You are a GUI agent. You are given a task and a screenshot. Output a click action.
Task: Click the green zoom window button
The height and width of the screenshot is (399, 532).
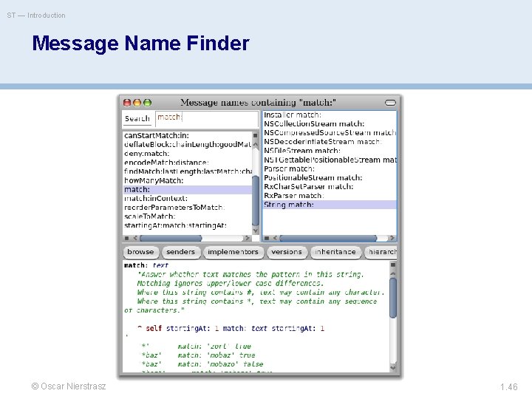point(147,103)
